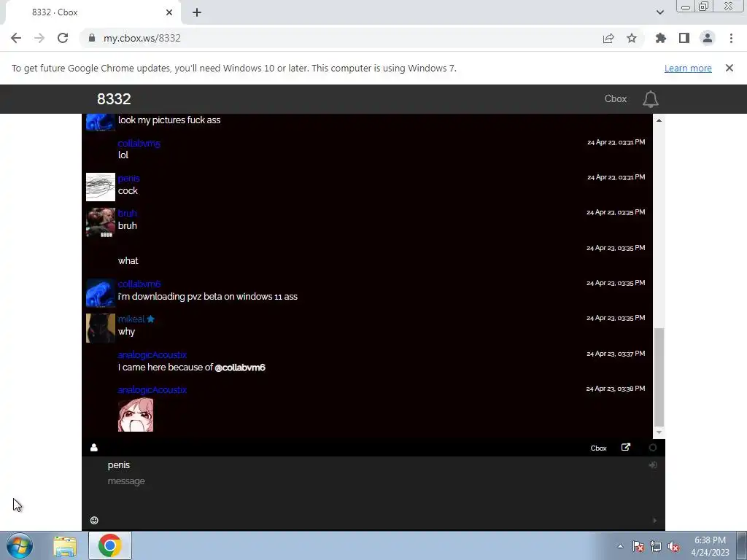This screenshot has height=560, width=747.
Task: Click the Chrome forward navigation arrow
Action: (39, 38)
